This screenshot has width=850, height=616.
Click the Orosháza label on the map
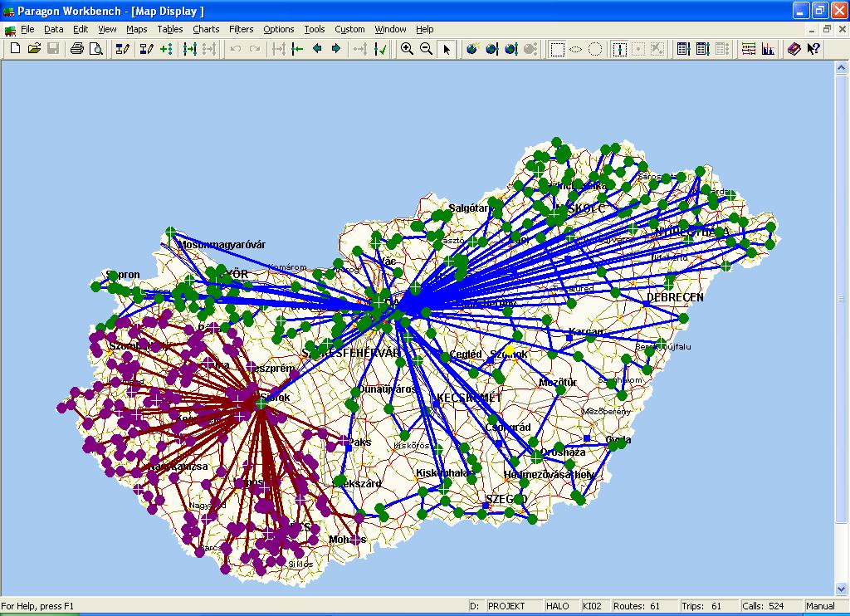click(x=563, y=452)
